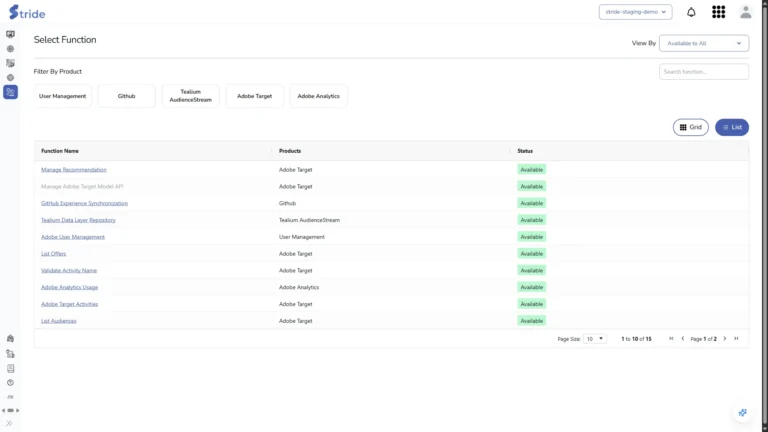Open Adobe Target Activities function
The width and height of the screenshot is (768, 432).
70,304
